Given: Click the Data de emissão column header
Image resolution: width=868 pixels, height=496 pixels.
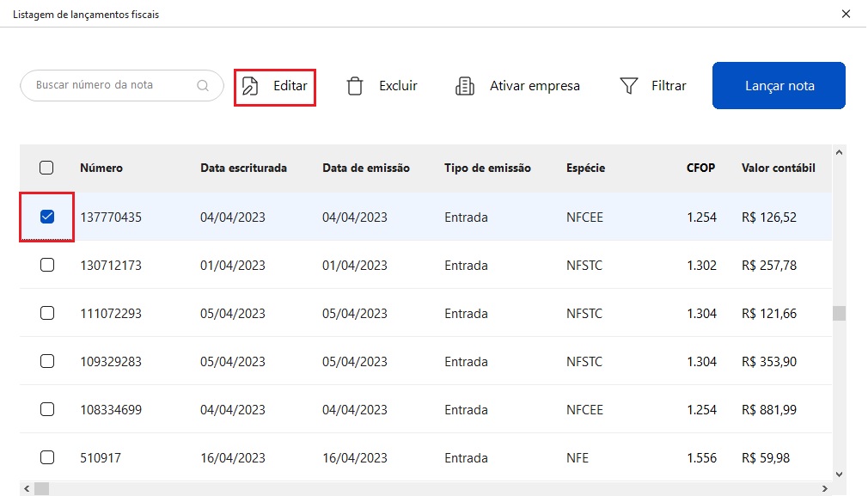Looking at the screenshot, I should (x=366, y=168).
